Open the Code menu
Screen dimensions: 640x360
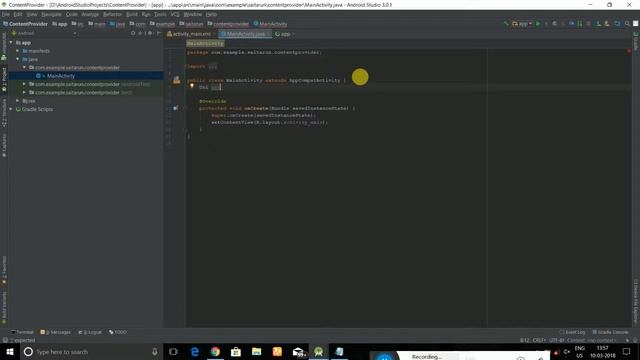coord(72,14)
